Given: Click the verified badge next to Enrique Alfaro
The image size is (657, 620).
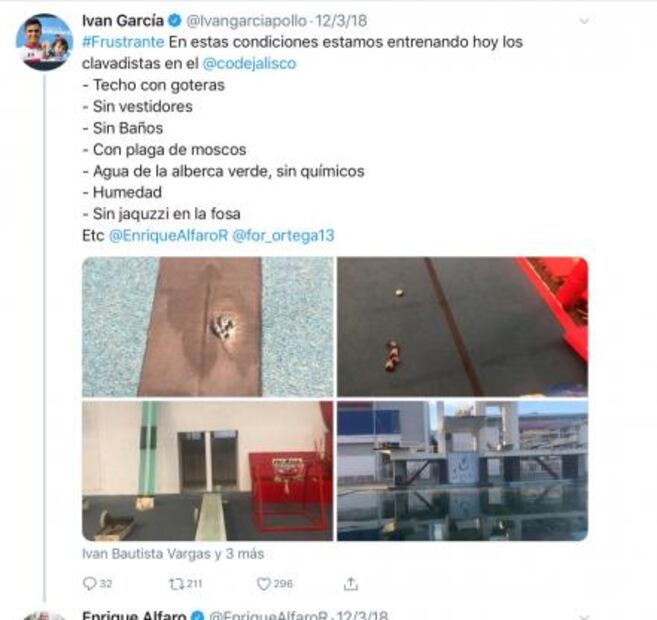Looking at the screenshot, I should click(x=198, y=616).
